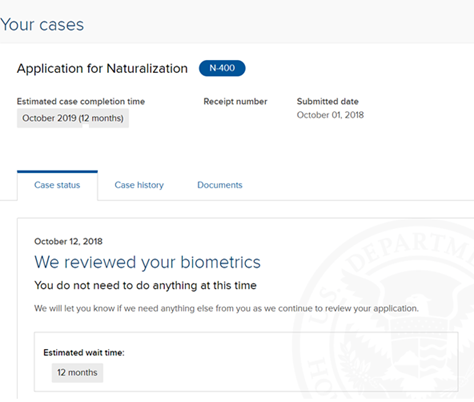Select the Application for Naturalization title
Viewport: 474px width, 402px height.
102,68
